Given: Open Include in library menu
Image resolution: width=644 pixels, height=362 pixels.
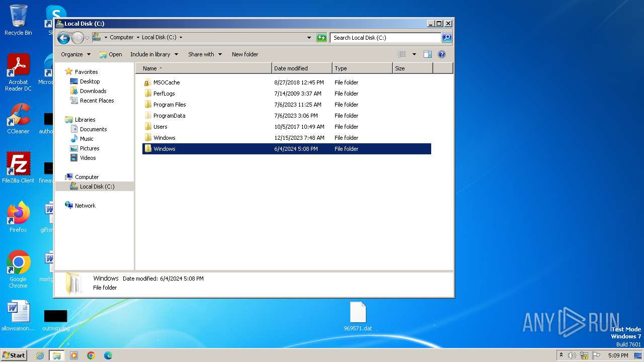Looking at the screenshot, I should 154,54.
